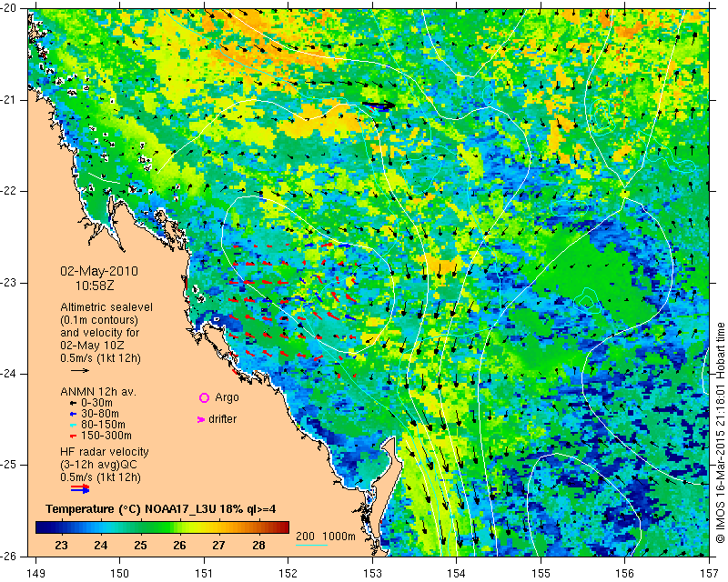The image size is (728, 582).
Task: Click colorbar tick label "28"
Action: 258,546
